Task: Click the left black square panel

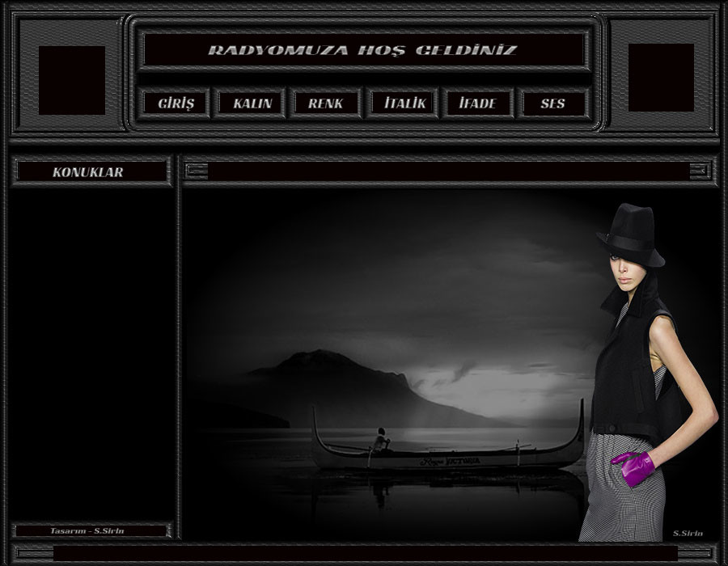Action: (72, 80)
